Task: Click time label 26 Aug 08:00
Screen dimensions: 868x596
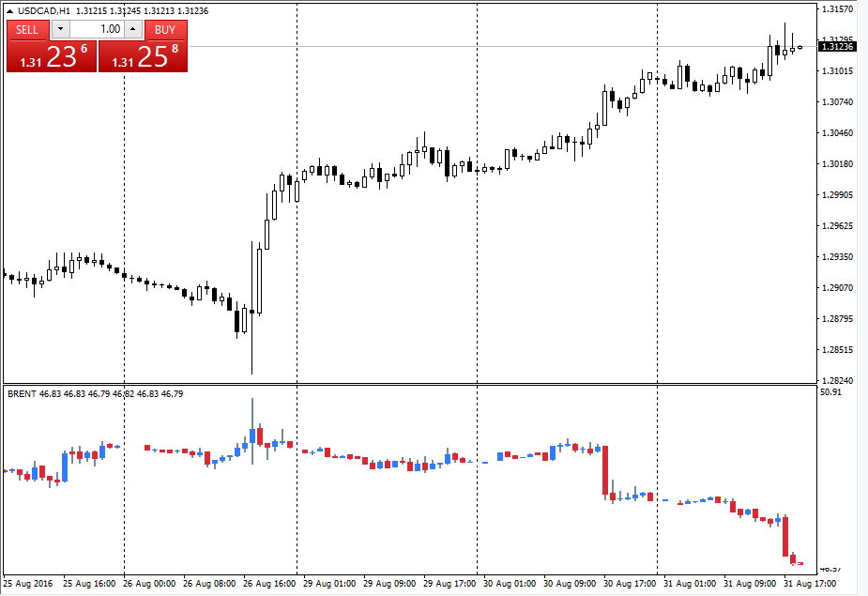Action: point(209,584)
